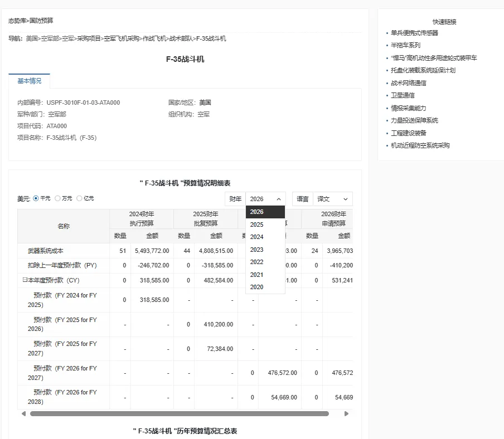Viewport: 504px width, 439px height.
Task: Click the 5,493,772.00 amount cell
Action: coord(152,251)
